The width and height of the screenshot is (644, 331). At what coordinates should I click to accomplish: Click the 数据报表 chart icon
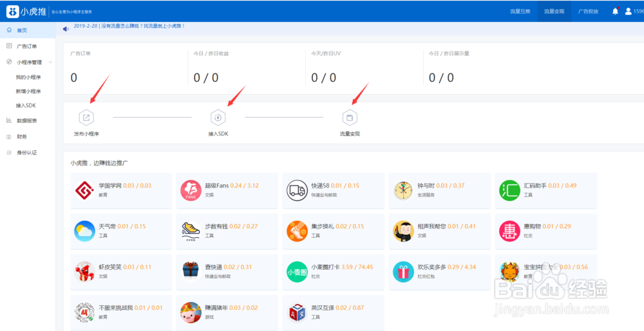pyautogui.click(x=8, y=120)
